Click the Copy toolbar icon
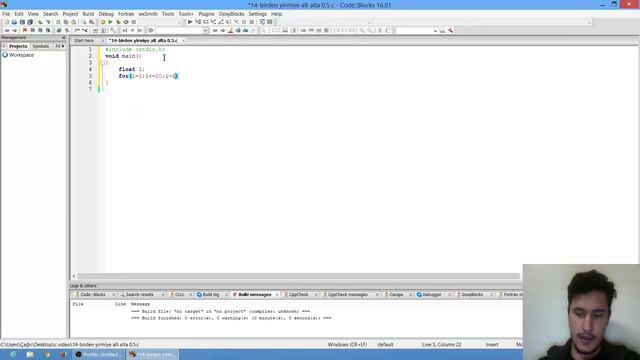This screenshot has width=640, height=360. pos(66,22)
